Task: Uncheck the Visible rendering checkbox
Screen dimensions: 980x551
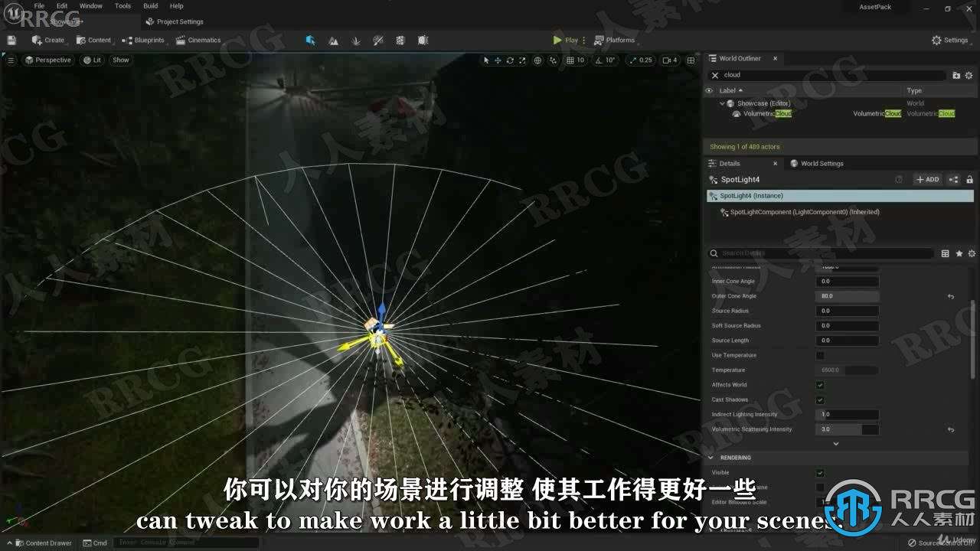Action: click(820, 473)
